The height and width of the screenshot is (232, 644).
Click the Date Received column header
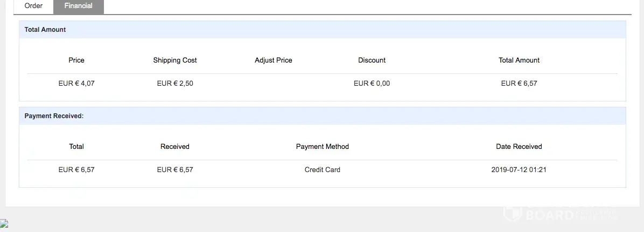point(519,147)
